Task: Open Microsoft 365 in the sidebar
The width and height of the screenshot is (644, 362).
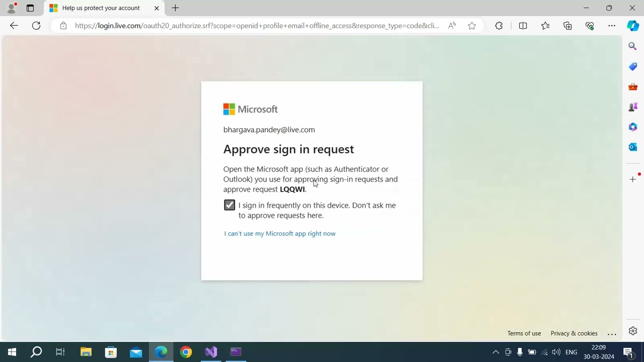Action: coord(633,127)
